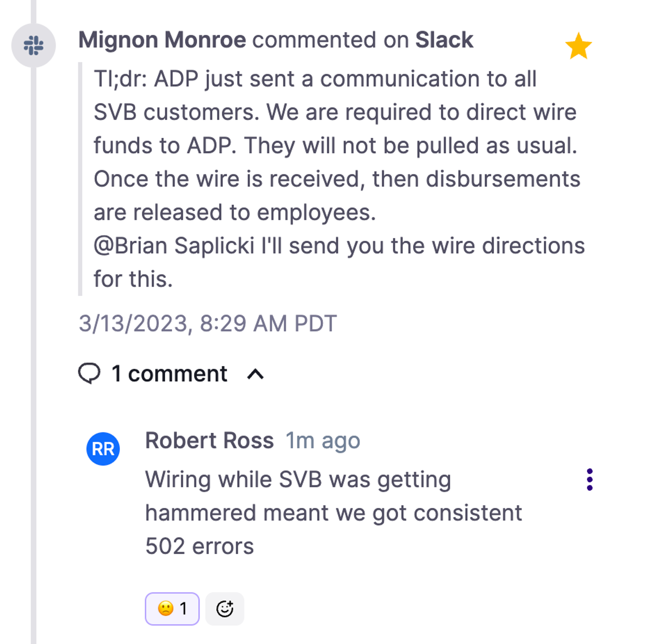Screen dimensions: 648x644
Task: Click the 3/13/2023, 8:29 AM PDT timestamp
Action: [208, 324]
